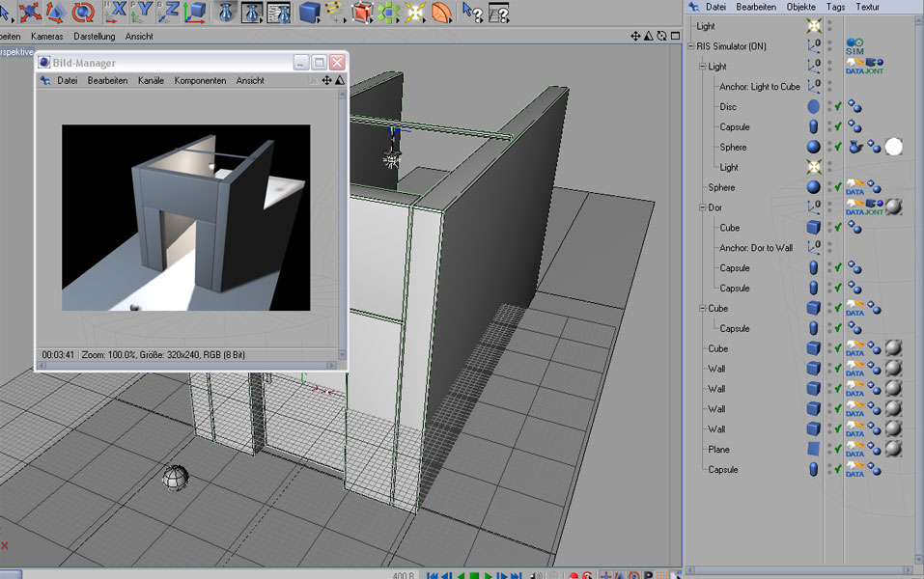The height and width of the screenshot is (579, 924).
Task: Click the light object icon in toolbar
Action: click(x=416, y=12)
